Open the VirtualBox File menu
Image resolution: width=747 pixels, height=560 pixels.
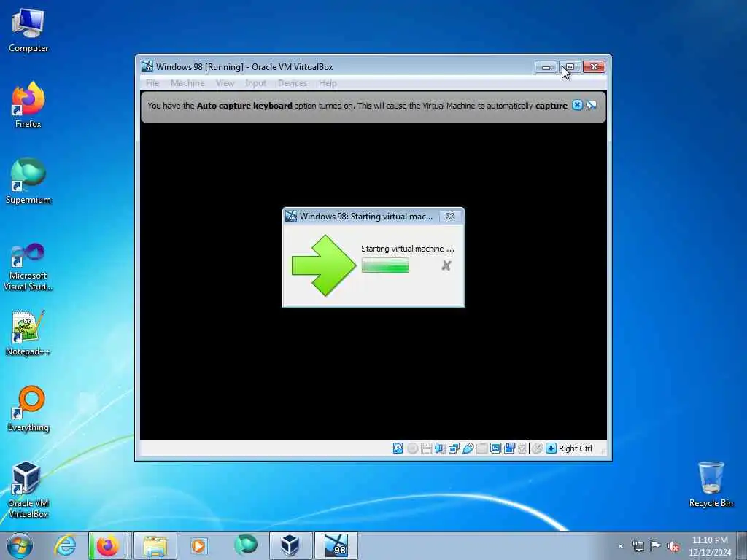pos(152,83)
